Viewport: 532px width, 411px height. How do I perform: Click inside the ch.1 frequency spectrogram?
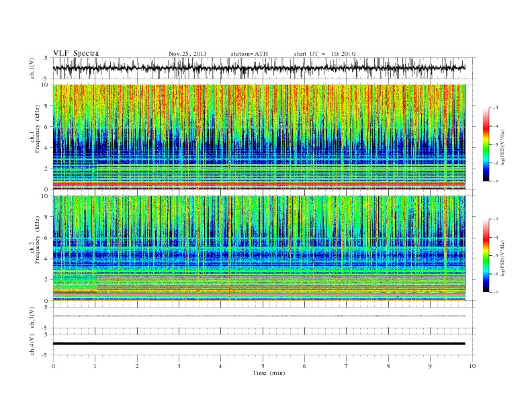click(x=259, y=137)
